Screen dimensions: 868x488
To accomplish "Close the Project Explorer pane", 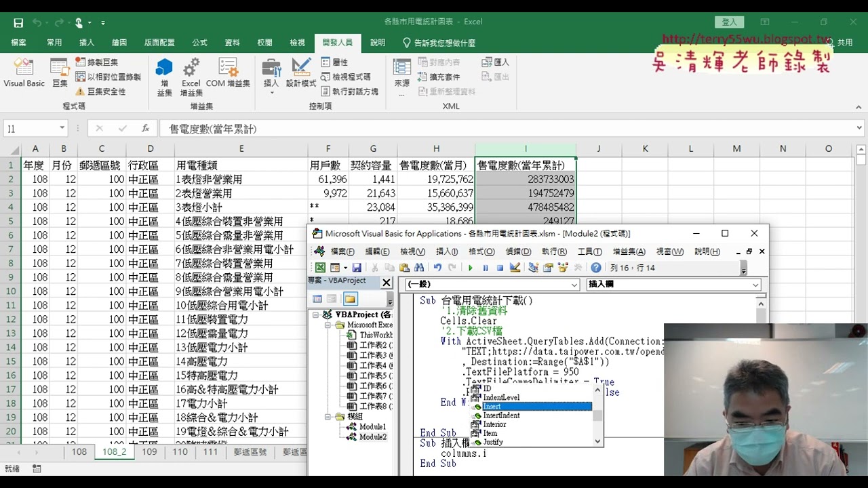I will click(387, 283).
